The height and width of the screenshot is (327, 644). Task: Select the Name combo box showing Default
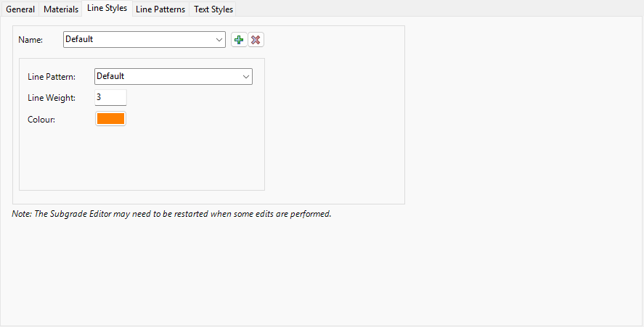(x=144, y=39)
